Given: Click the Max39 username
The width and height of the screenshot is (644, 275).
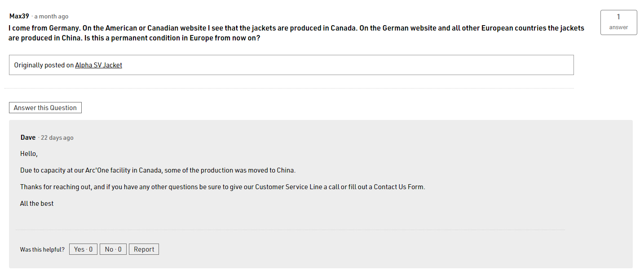Looking at the screenshot, I should [19, 16].
